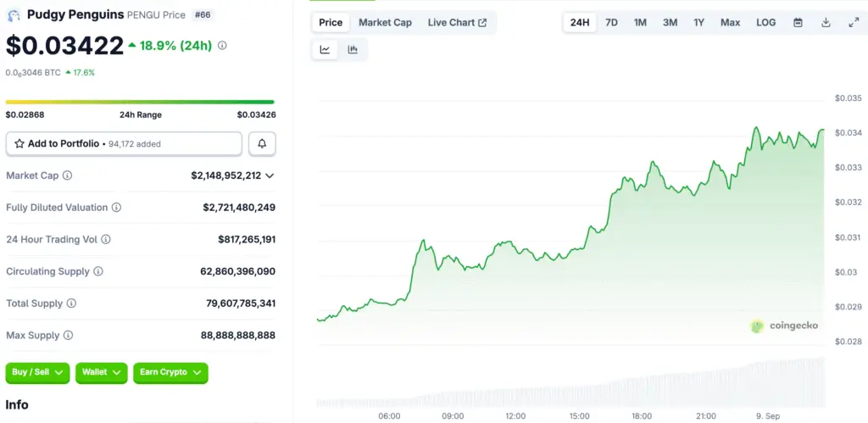
Task: Open the calendar date range picker
Action: point(798,23)
